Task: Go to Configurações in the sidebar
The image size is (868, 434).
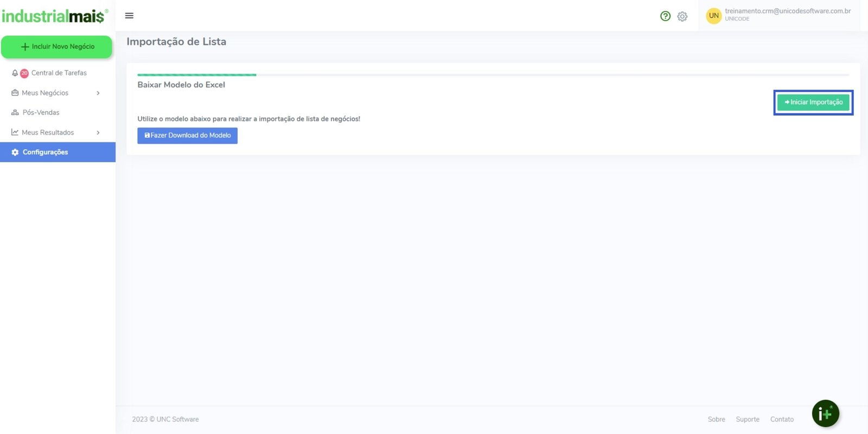Action: pyautogui.click(x=45, y=152)
